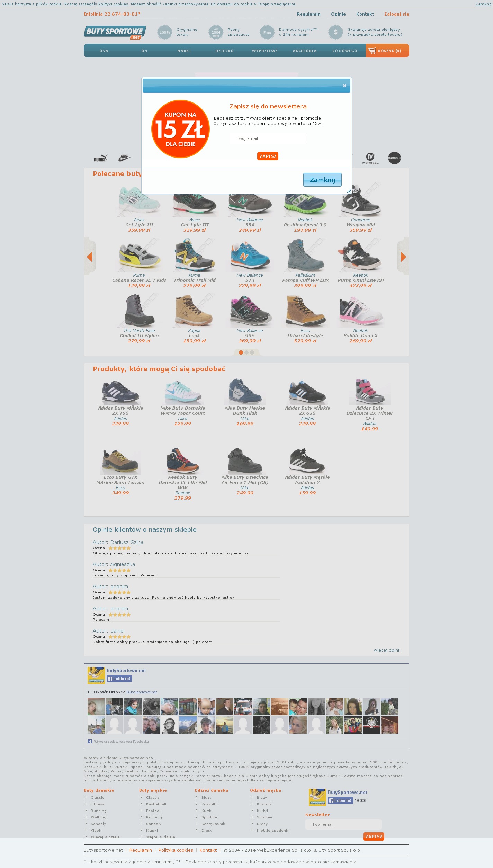This screenshot has height=868, width=493.
Task: Click the ButySportowe.net link in like-count text
Action: [142, 692]
